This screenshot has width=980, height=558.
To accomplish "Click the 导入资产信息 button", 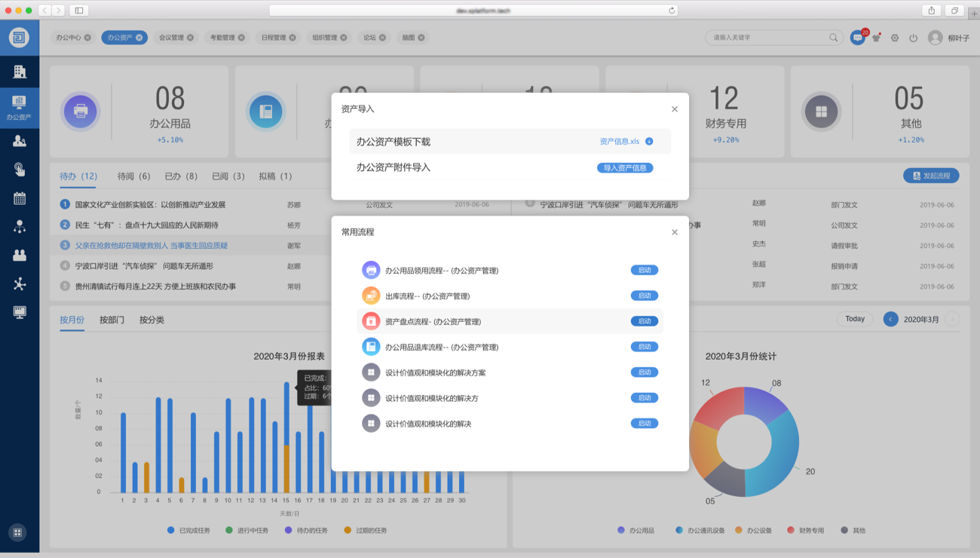I will [625, 168].
